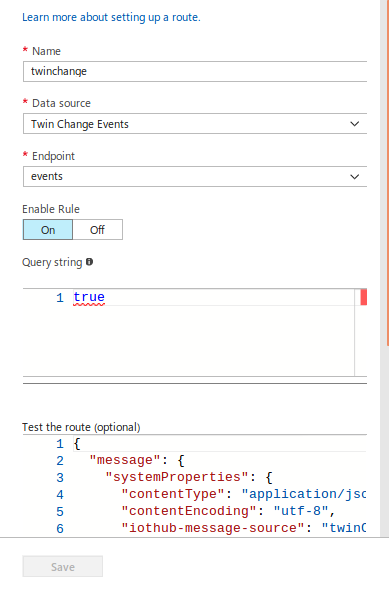The image size is (389, 591).
Task: Click the "iothub-message-source" line in the test editor
Action: click(243, 528)
